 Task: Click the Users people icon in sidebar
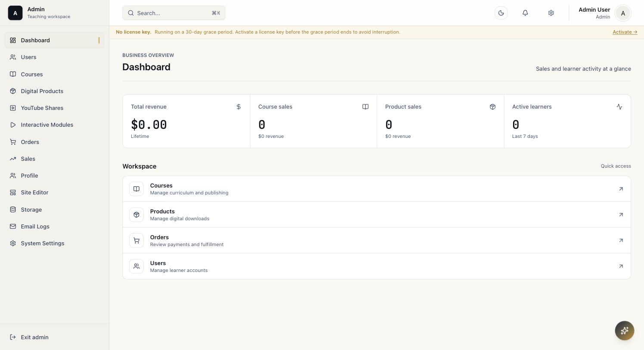pyautogui.click(x=13, y=57)
